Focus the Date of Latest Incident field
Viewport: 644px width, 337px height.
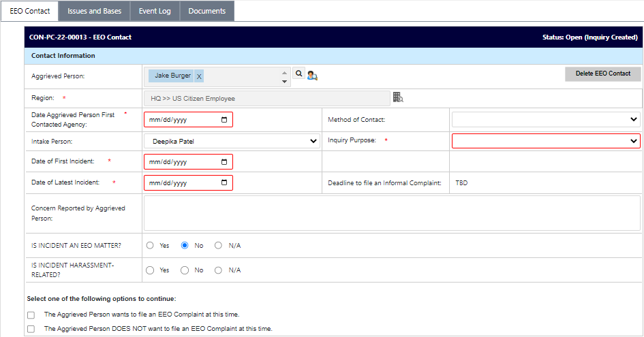point(188,182)
